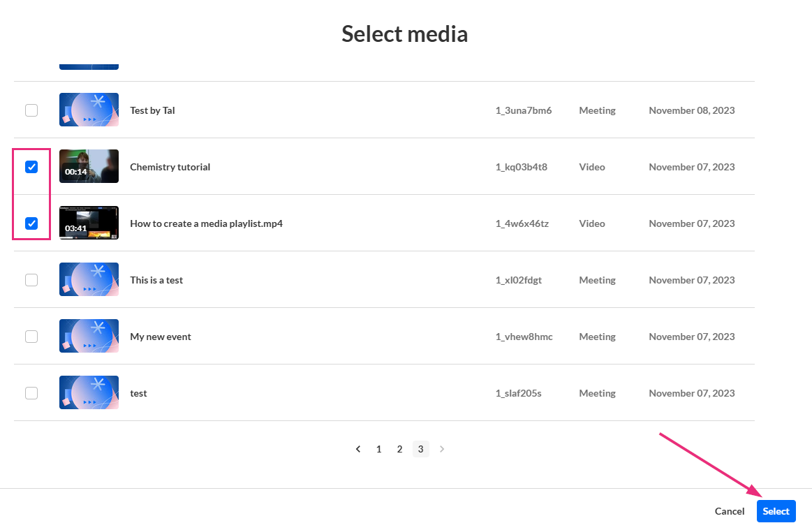Open the Chemistry tutorial video thumbnail
The width and height of the screenshot is (812, 530).
(x=89, y=166)
